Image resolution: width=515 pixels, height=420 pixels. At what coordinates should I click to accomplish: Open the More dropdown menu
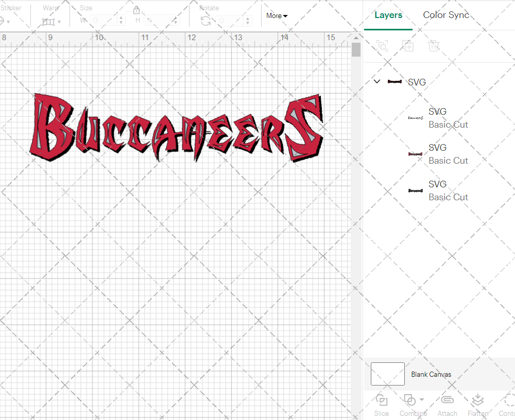pyautogui.click(x=277, y=16)
